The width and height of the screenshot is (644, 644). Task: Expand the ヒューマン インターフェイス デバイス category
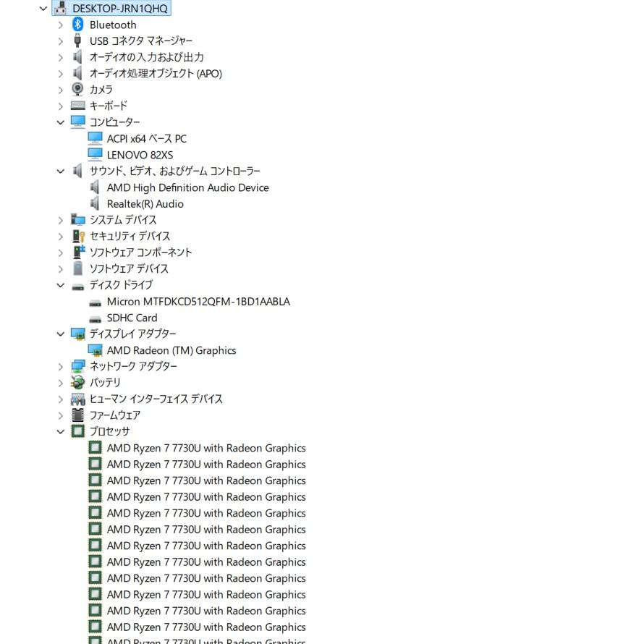(x=61, y=399)
